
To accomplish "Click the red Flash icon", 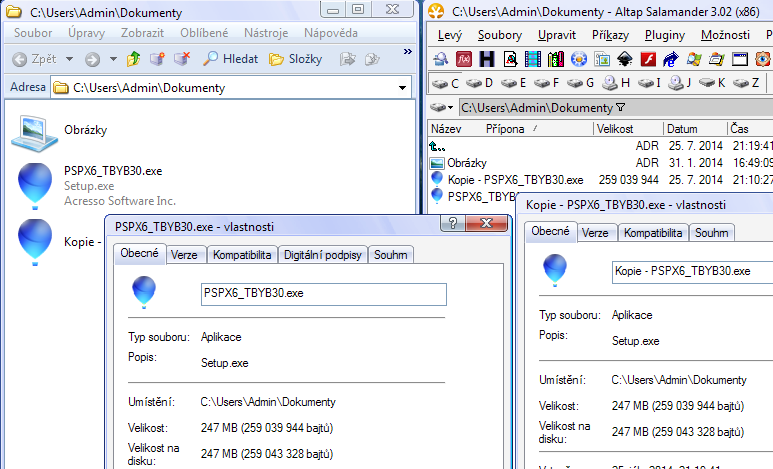I will pos(648,60).
